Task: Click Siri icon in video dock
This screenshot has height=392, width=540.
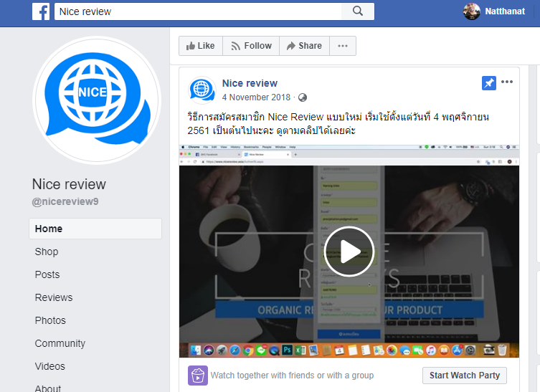Action: pos(209,350)
